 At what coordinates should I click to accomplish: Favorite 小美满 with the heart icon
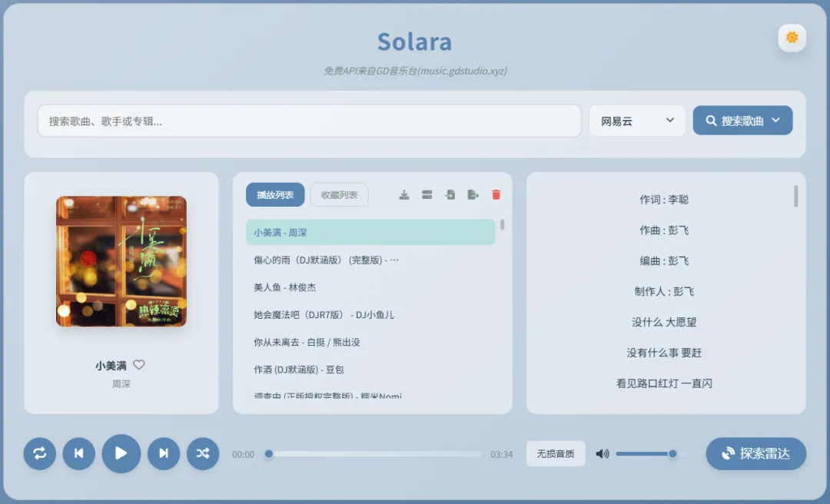click(x=138, y=365)
